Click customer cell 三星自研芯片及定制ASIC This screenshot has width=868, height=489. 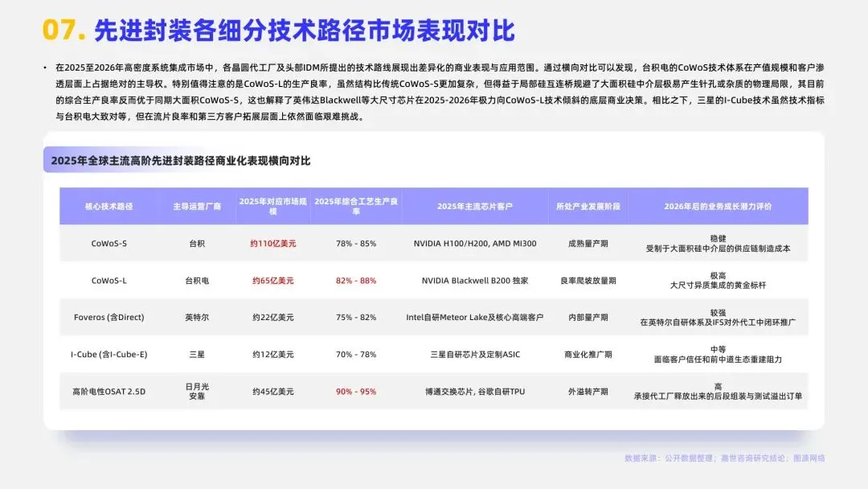[x=475, y=355]
